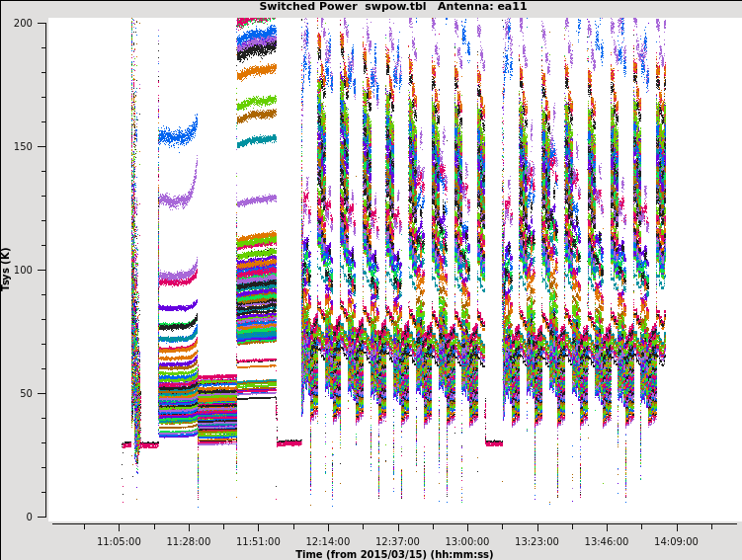Select the 11:51:00 time tick label
Viewport: 742px width, 560px height.
point(258,541)
